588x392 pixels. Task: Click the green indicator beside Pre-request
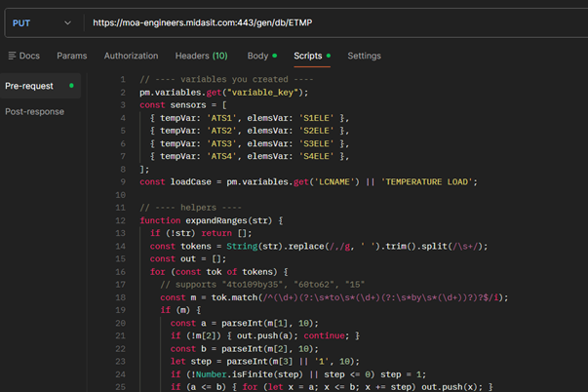coord(71,86)
